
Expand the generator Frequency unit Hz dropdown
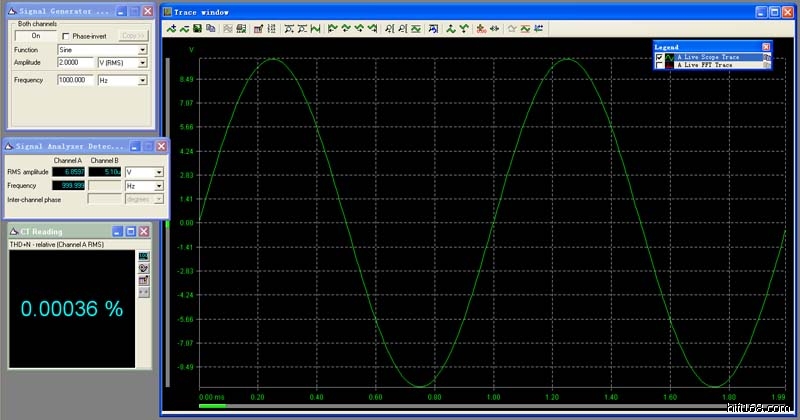point(142,79)
